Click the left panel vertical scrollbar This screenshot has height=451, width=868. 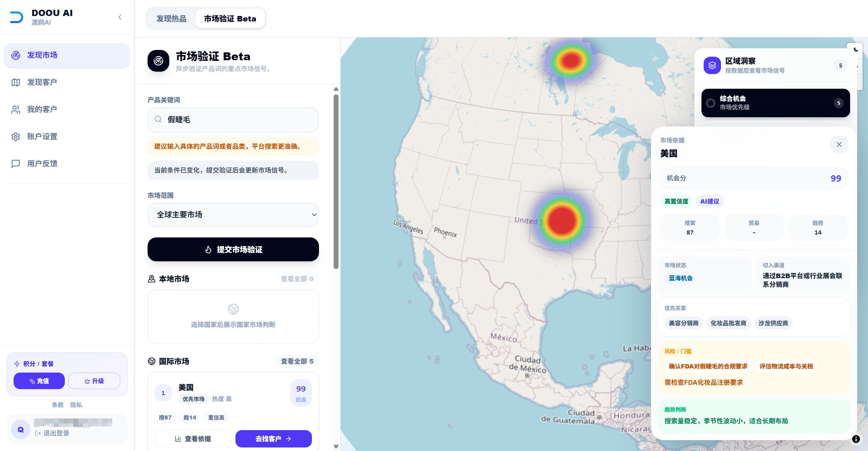(x=336, y=182)
